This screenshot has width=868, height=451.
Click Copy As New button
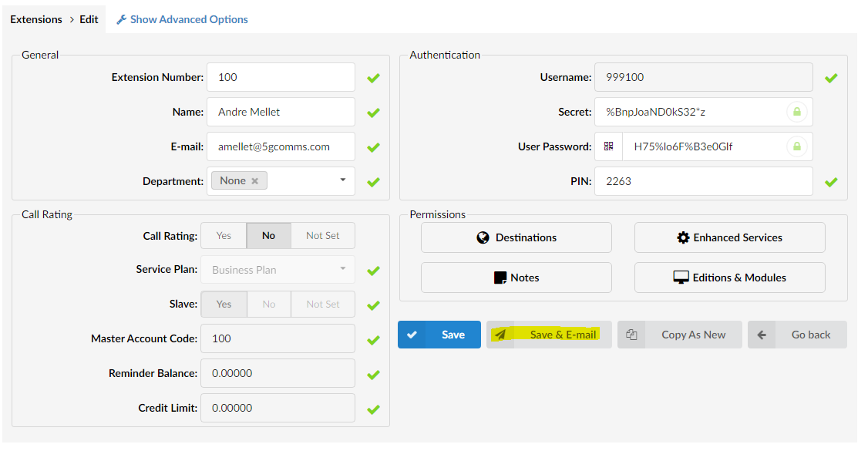(x=679, y=335)
